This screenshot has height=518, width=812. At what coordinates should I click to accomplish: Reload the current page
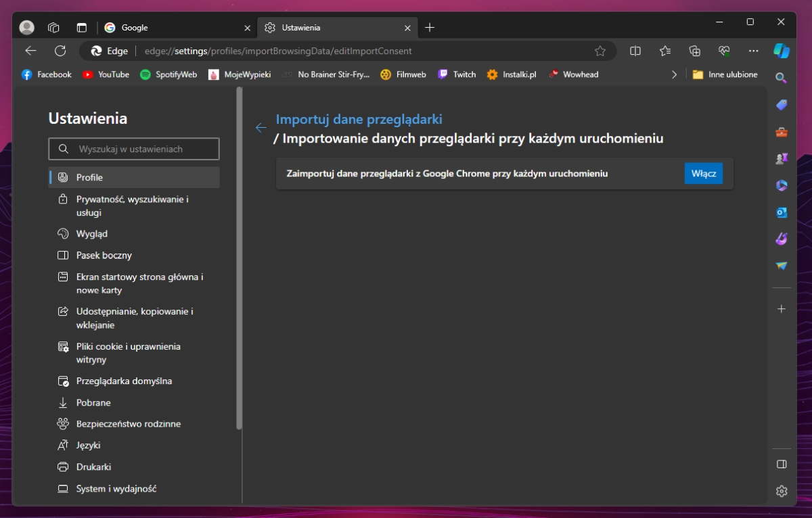[60, 51]
